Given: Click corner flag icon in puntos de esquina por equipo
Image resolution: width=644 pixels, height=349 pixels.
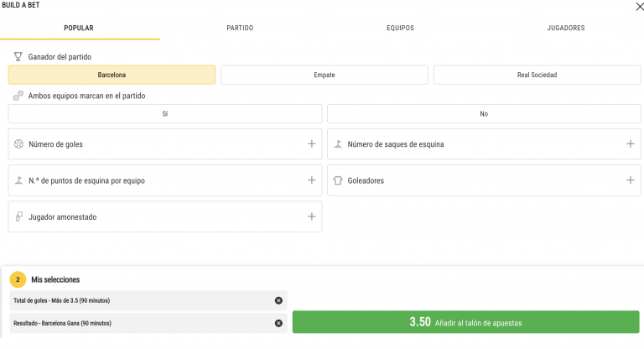Looking at the screenshot, I should [x=19, y=180].
